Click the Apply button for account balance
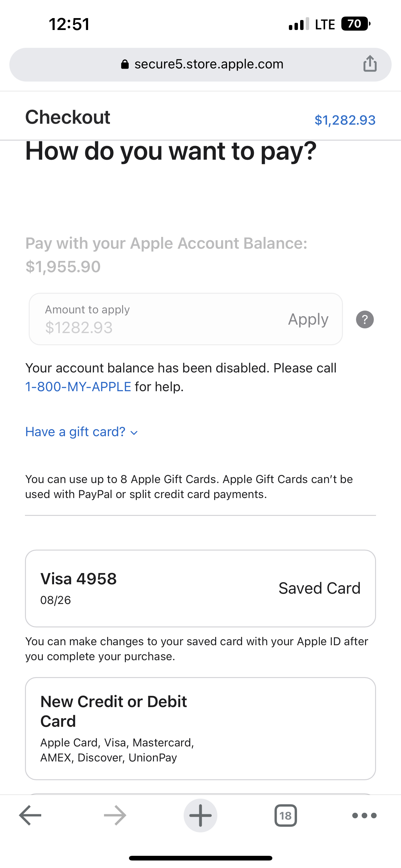 (308, 319)
